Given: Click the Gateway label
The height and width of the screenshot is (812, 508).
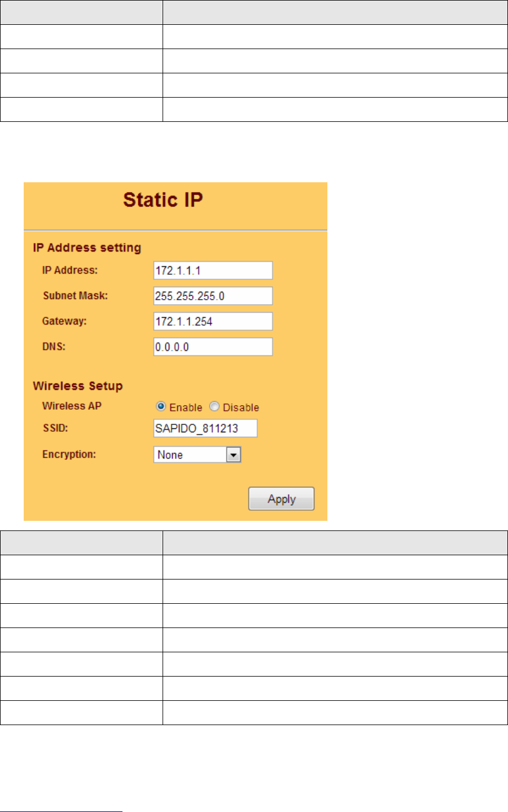Looking at the screenshot, I should click(64, 321).
